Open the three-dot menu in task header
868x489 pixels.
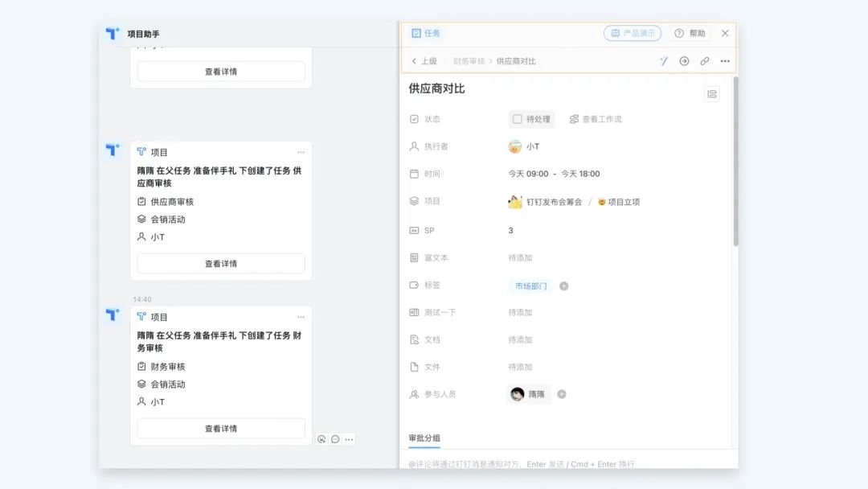(x=725, y=61)
